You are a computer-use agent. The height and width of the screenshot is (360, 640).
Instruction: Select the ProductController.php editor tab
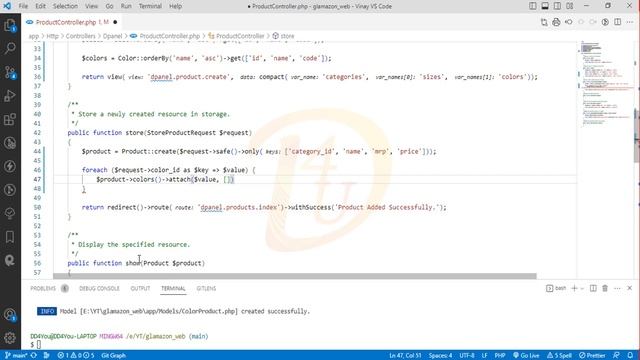72,22
